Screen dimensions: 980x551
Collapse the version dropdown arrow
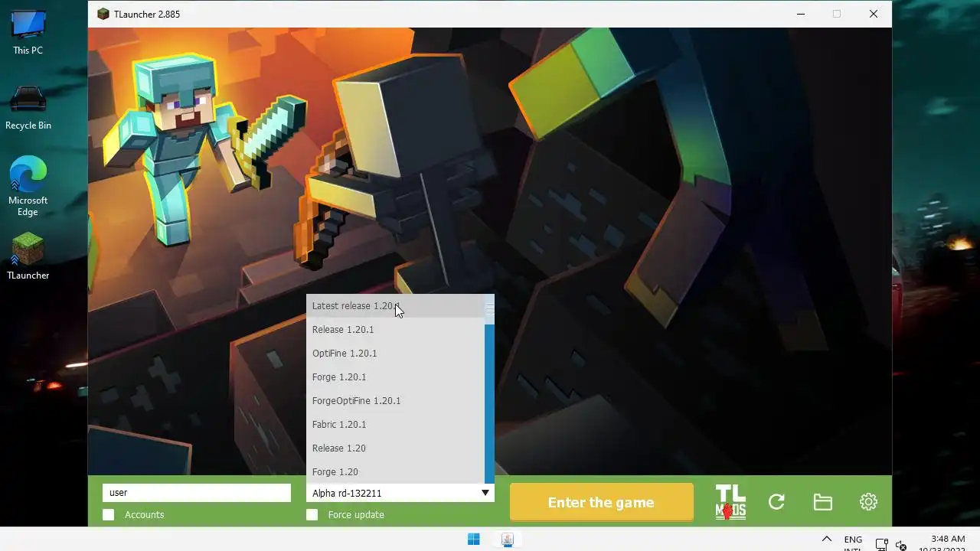tap(485, 493)
